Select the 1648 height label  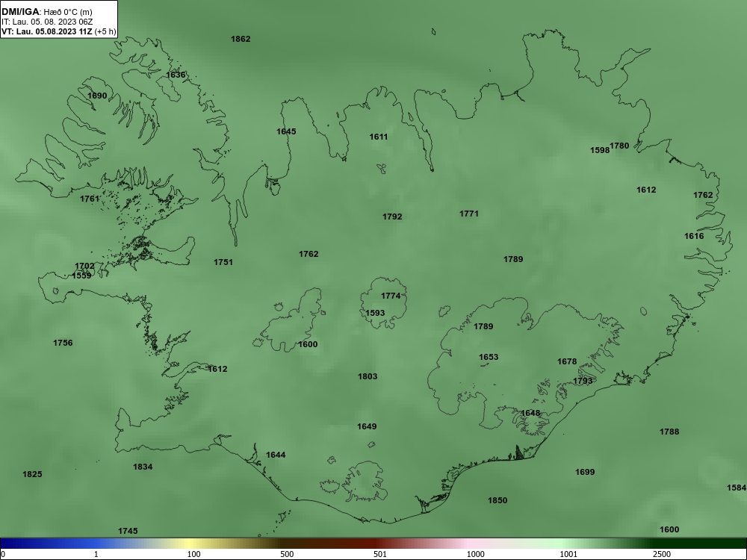click(x=530, y=413)
